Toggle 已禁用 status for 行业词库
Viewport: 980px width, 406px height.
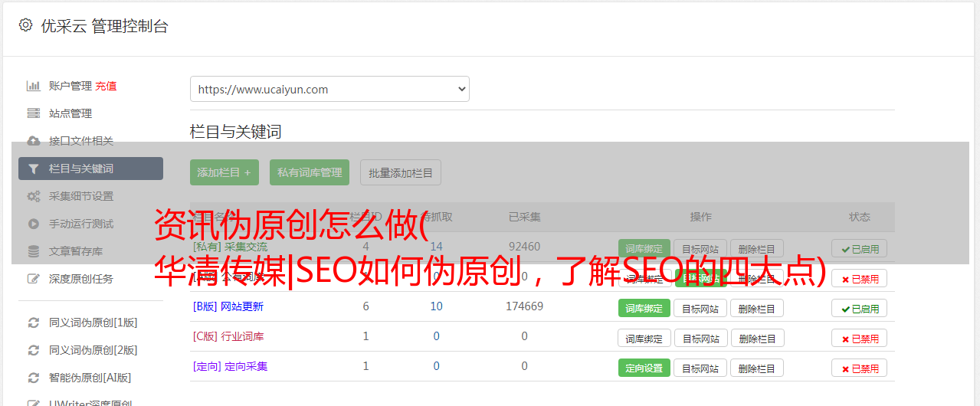[859, 338]
